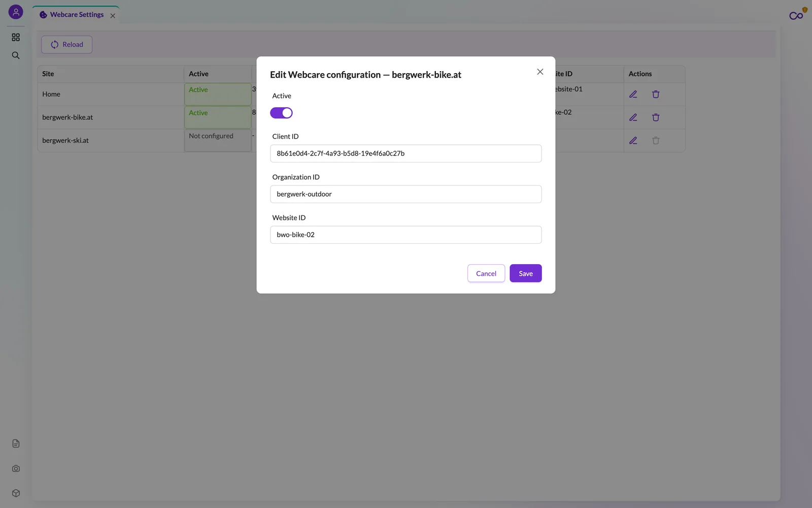Click the search icon in sidebar
812x508 pixels.
click(16, 55)
